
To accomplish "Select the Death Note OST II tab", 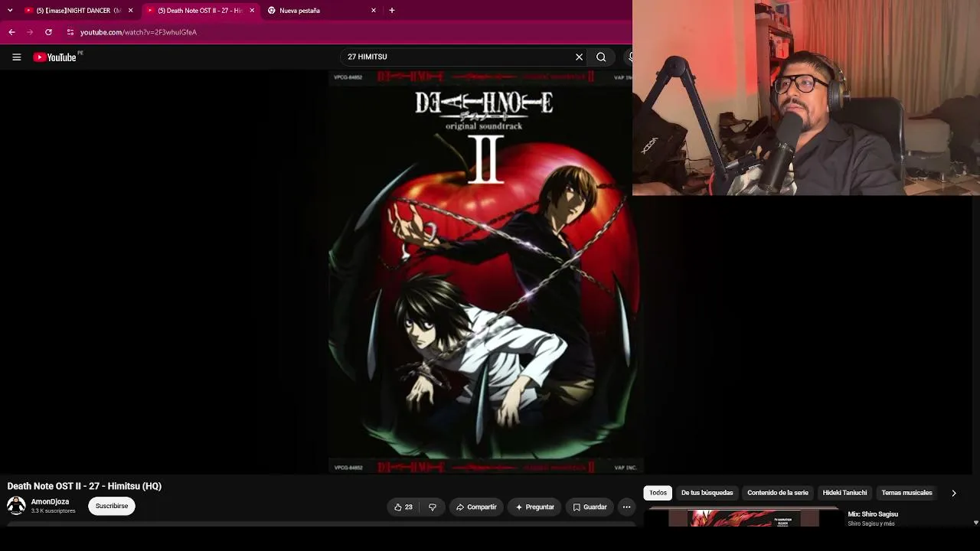I will click(201, 11).
